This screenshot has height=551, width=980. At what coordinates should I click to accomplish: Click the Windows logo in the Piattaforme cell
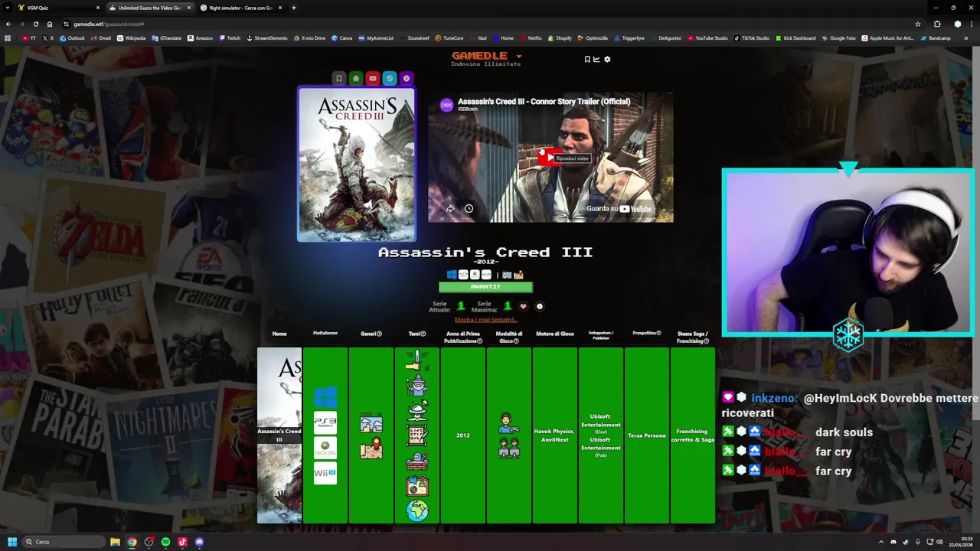325,397
